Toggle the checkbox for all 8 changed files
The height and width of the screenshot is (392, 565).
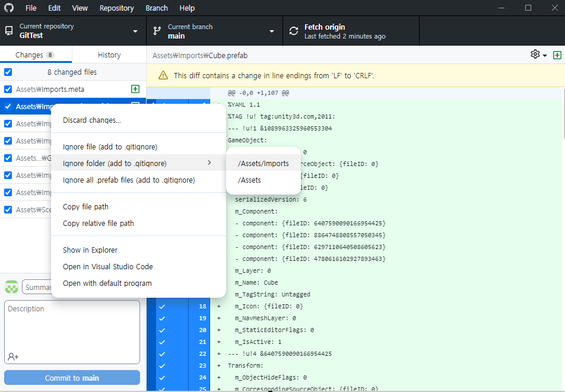[8, 72]
